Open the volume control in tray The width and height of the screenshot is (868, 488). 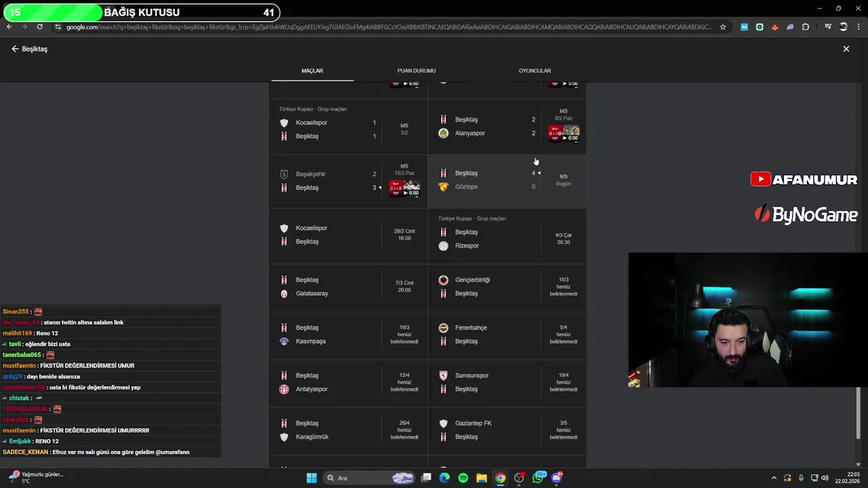pos(825,478)
